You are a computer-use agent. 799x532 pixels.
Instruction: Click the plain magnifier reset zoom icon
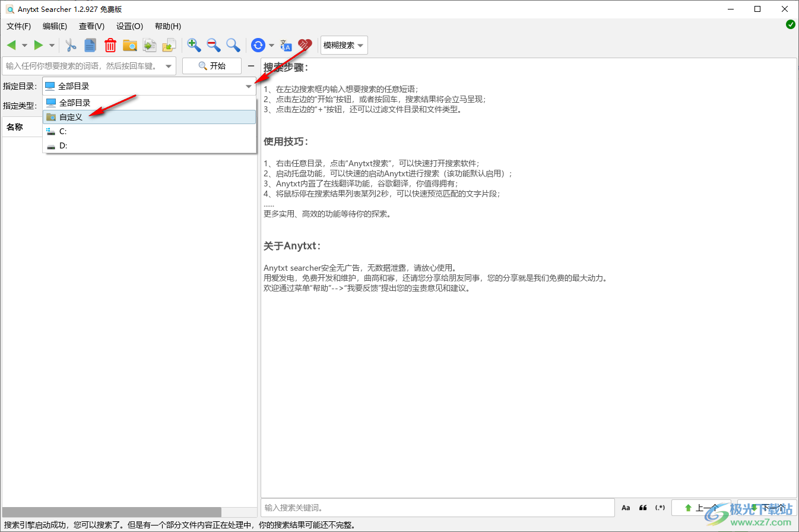click(x=233, y=45)
